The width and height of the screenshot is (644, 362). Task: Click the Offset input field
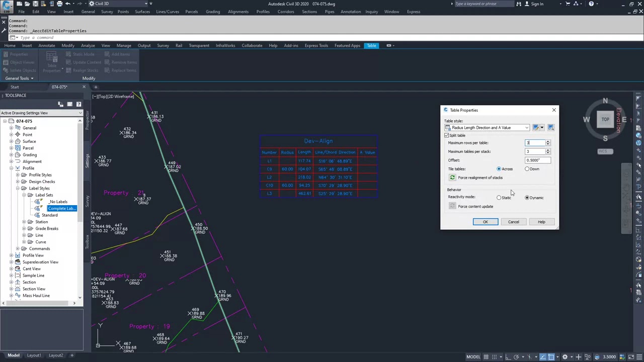[x=538, y=160]
